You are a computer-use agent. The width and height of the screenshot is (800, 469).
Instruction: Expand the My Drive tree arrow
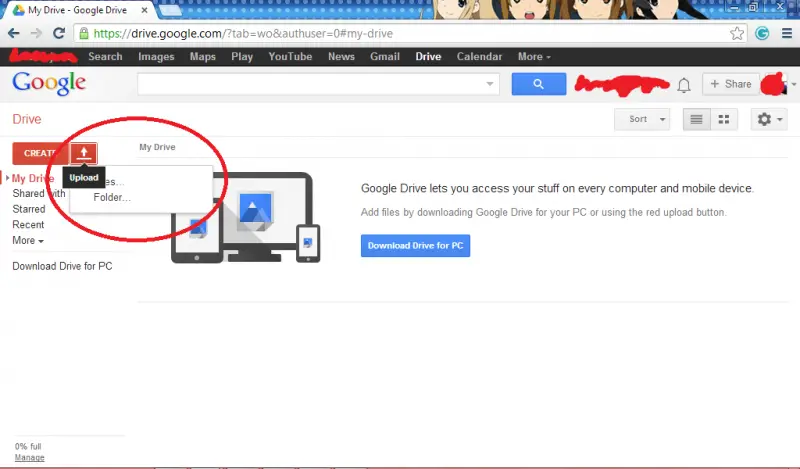pos(7,178)
